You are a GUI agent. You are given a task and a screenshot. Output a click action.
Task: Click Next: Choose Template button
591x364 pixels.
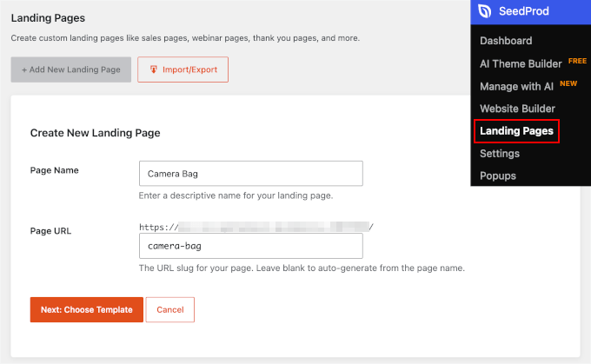[x=87, y=310]
